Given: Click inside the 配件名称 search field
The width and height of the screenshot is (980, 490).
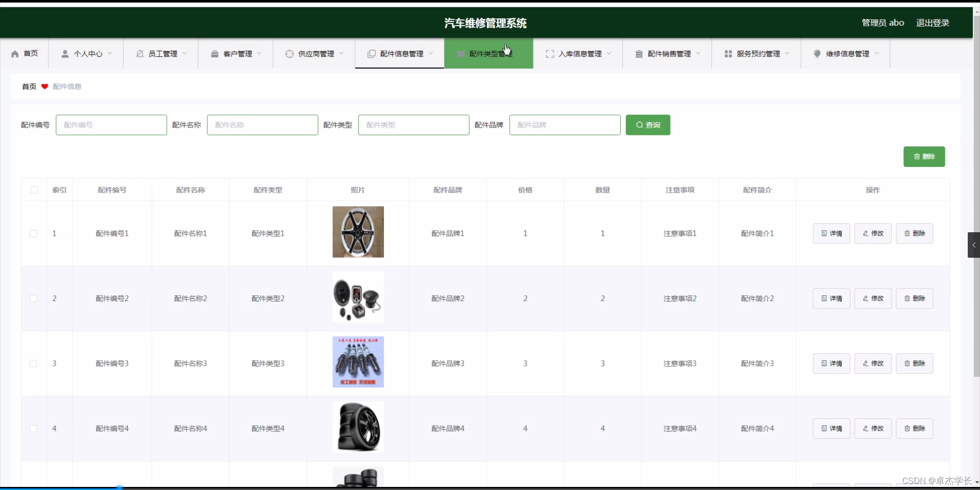Looking at the screenshot, I should pyautogui.click(x=262, y=125).
